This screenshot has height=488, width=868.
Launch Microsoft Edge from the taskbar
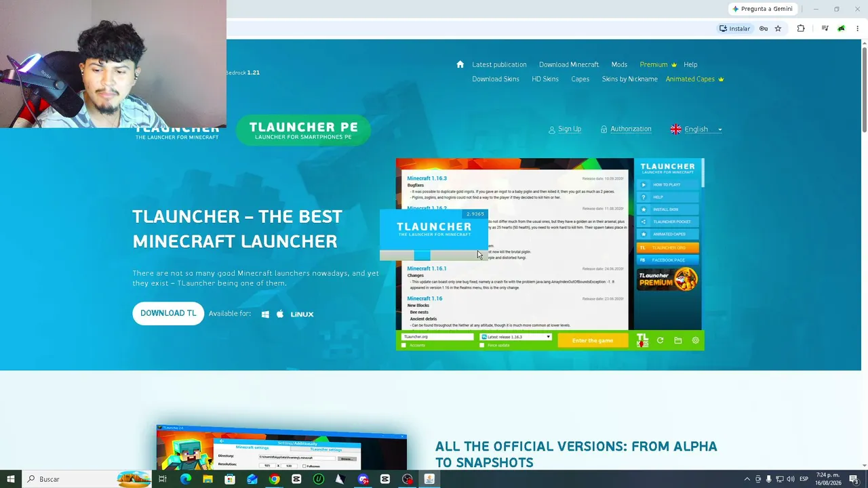click(x=186, y=479)
